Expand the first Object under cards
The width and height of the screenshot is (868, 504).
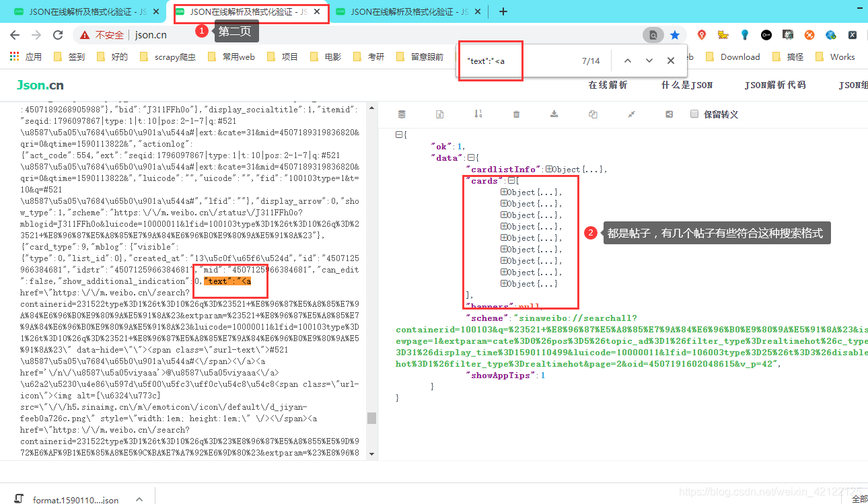click(504, 192)
